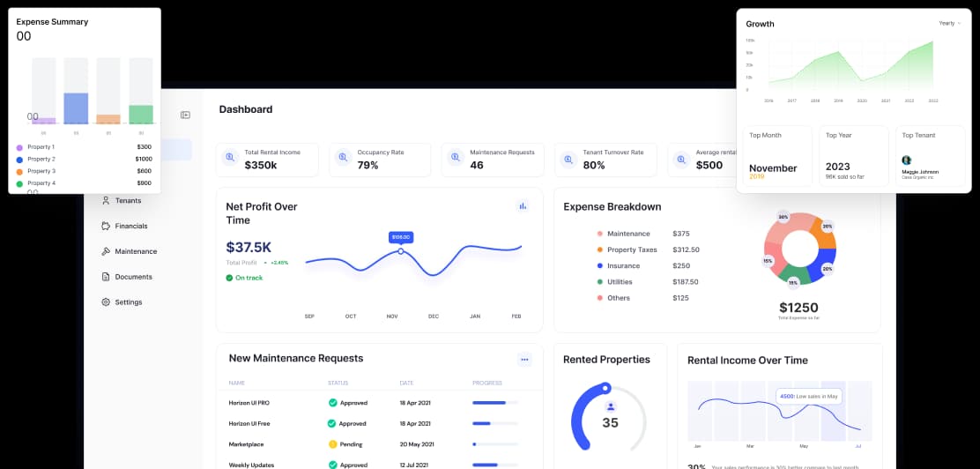
Task: Click the $350k total rental income value
Action: [261, 165]
